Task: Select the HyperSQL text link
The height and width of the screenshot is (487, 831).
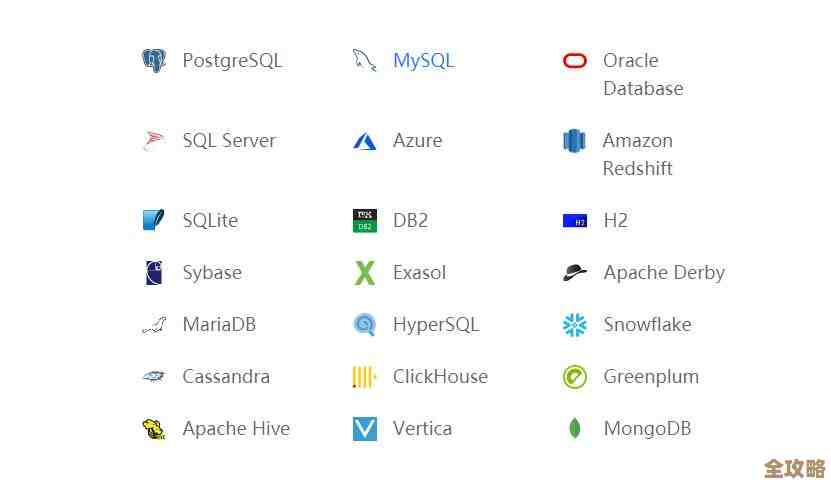Action: pyautogui.click(x=436, y=324)
